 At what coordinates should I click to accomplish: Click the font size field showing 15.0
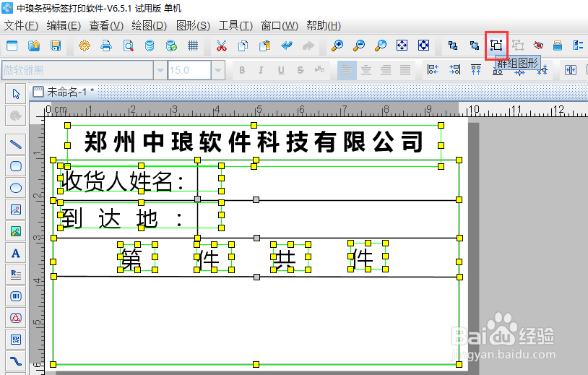pyautogui.click(x=189, y=70)
